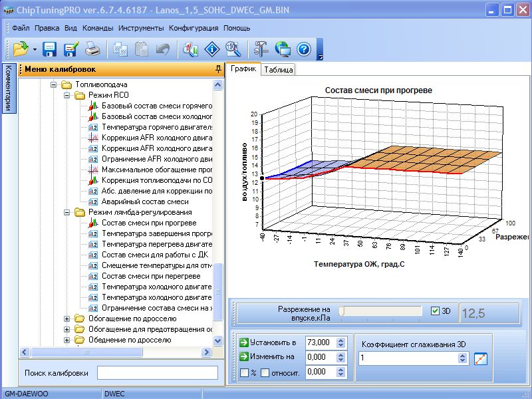
Task: Click the hammer and wrench tools icon
Action: coord(261,49)
